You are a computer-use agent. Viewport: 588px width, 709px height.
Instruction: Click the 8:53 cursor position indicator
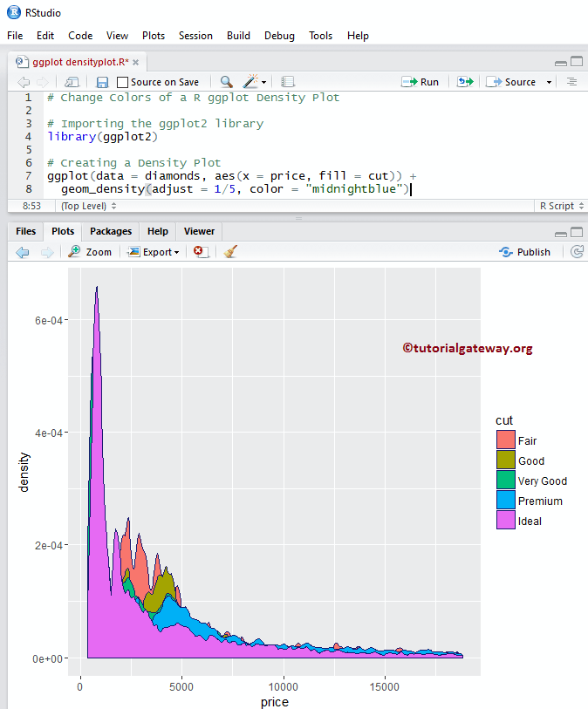point(31,206)
